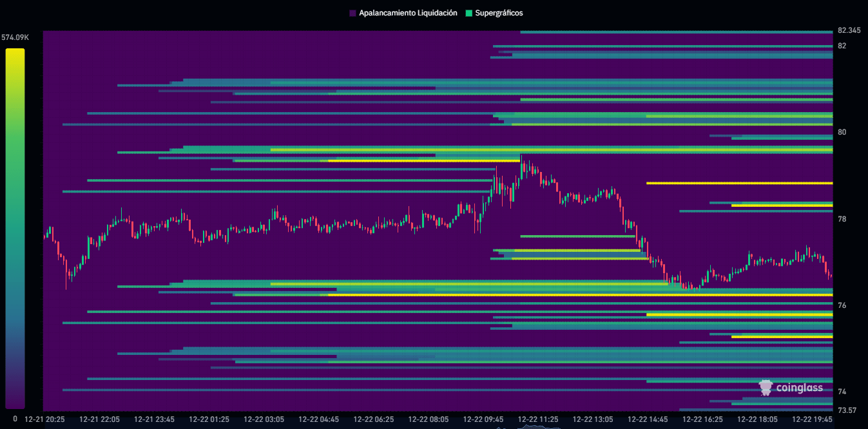Click the 12-22 03:05 time label

pyautogui.click(x=264, y=419)
